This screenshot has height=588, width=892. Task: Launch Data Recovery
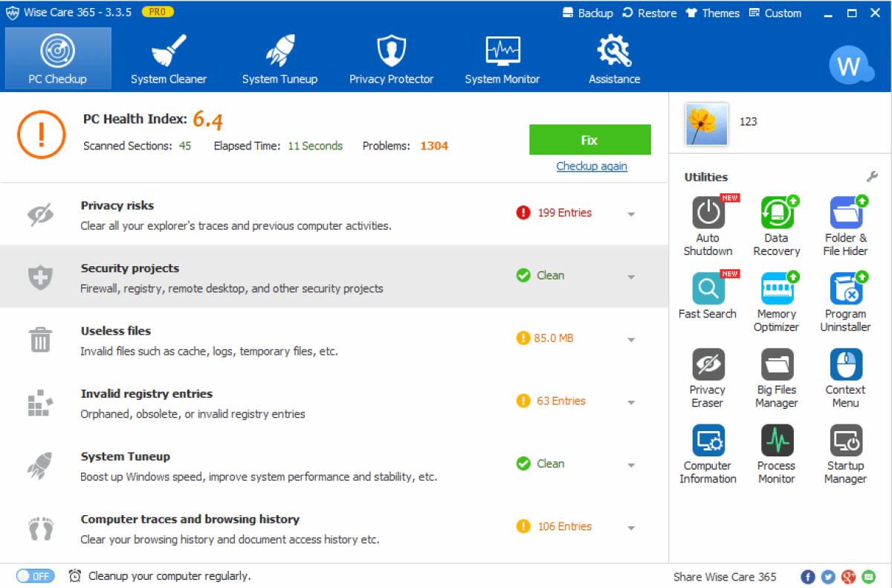tap(776, 212)
